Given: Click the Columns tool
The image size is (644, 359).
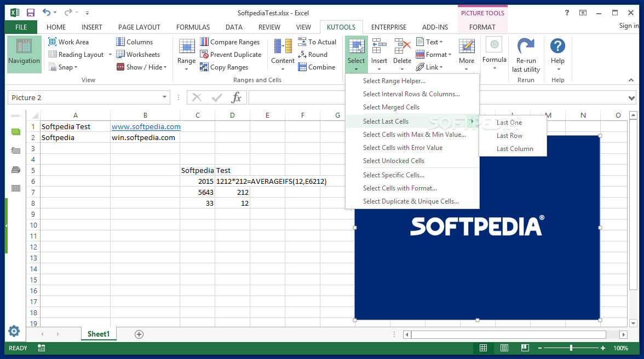Looking at the screenshot, I should coord(134,42).
